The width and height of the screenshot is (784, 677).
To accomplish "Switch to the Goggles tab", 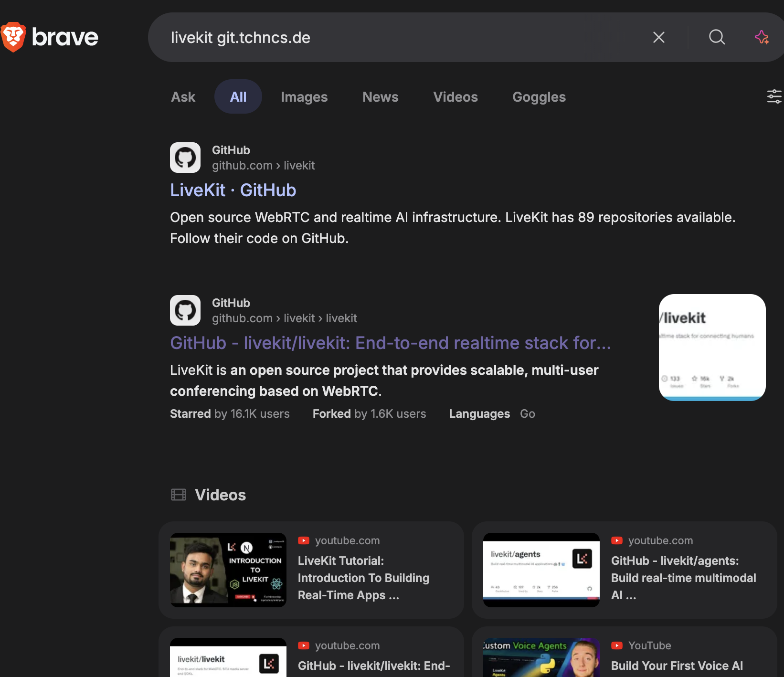I will point(539,97).
